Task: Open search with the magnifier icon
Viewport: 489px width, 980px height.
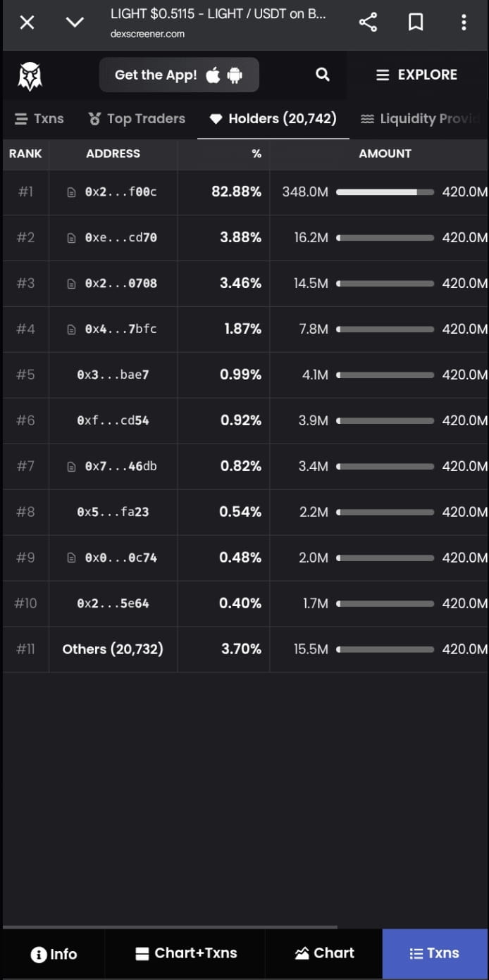Action: (x=323, y=75)
